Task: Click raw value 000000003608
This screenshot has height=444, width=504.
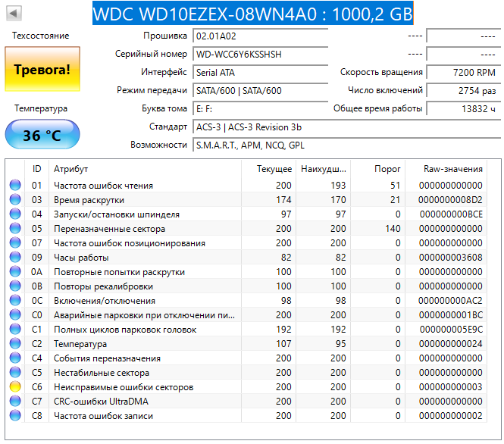Action: [x=450, y=258]
